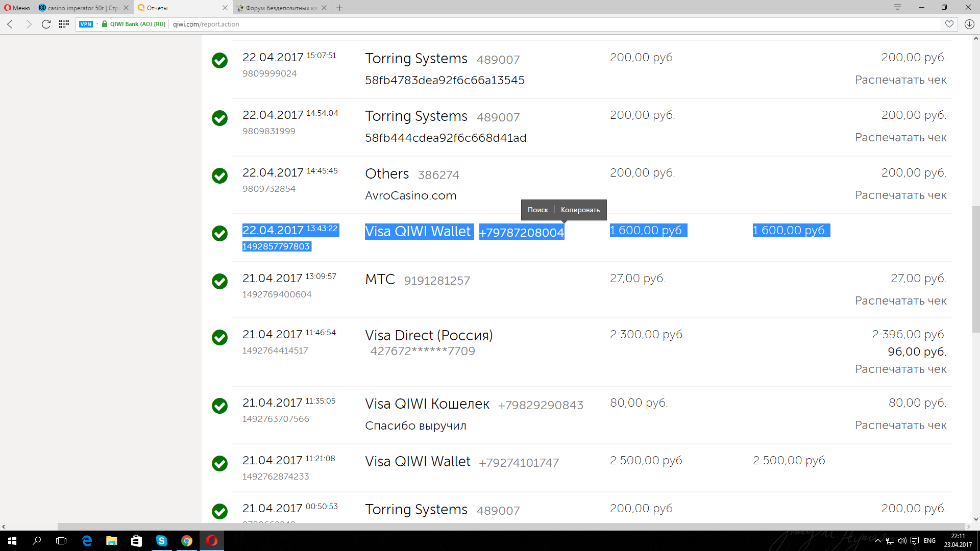The image size is (980, 551).
Task: Open the tab menu icon near window controls
Action: pos(897,7)
